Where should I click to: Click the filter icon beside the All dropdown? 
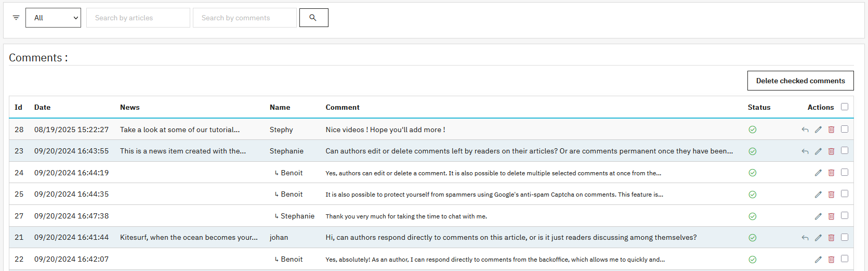pos(16,18)
